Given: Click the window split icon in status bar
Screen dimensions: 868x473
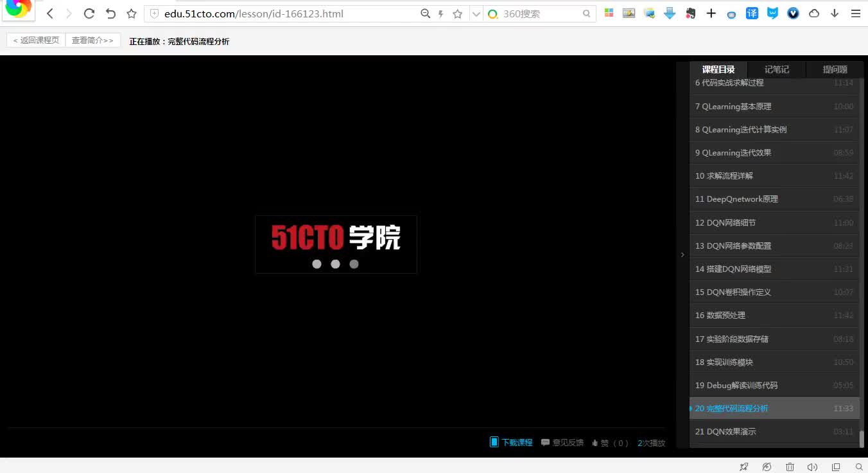Looking at the screenshot, I should (836, 467).
